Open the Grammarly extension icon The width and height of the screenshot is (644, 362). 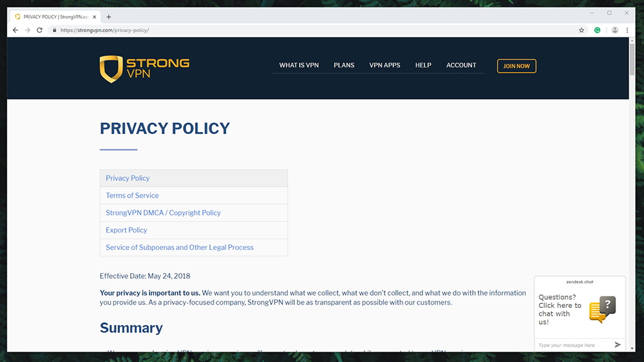597,30
